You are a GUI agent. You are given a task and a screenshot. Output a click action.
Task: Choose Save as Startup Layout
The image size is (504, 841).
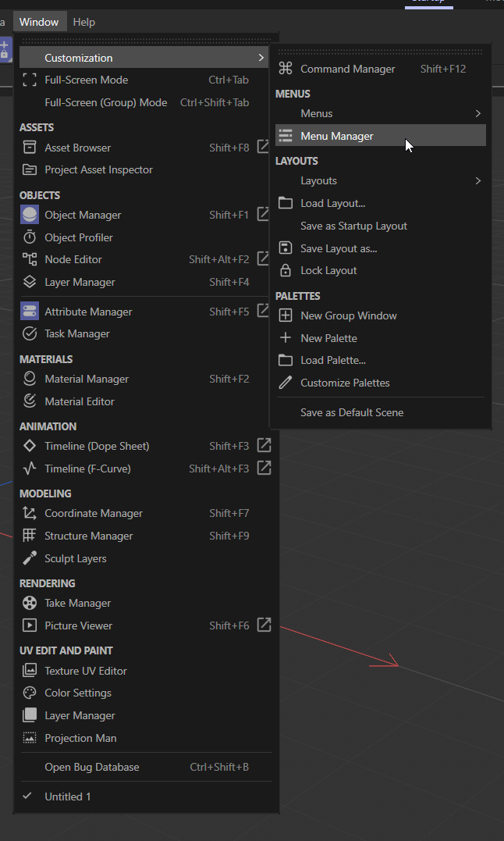380,226
